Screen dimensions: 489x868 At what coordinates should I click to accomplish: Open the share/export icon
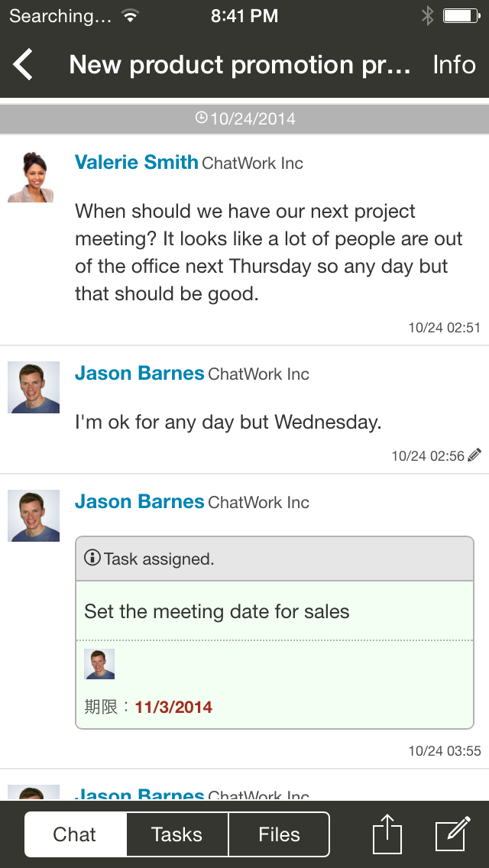coord(387,834)
